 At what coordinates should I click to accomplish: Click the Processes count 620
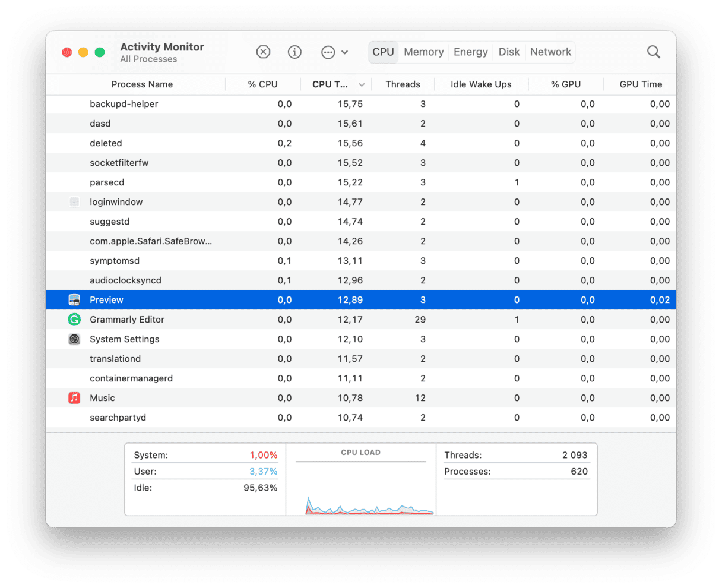(x=579, y=471)
